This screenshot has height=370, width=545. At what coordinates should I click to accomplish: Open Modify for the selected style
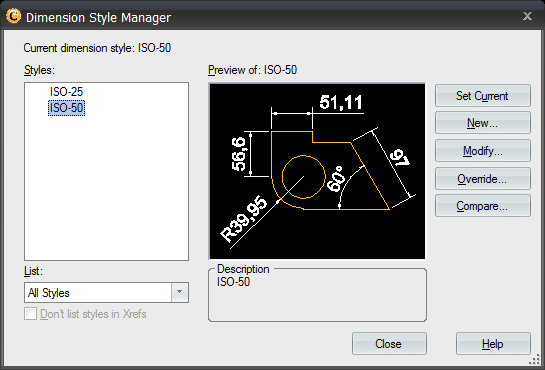[x=483, y=151]
